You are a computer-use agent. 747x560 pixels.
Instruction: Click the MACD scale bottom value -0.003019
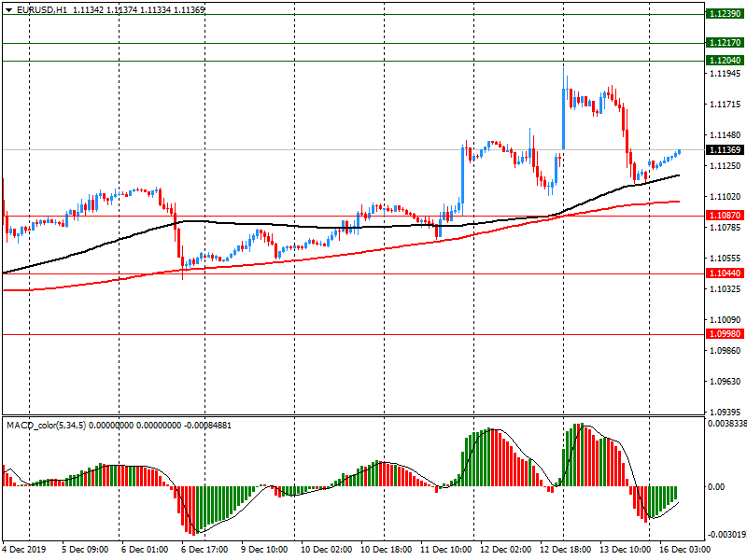tap(727, 534)
